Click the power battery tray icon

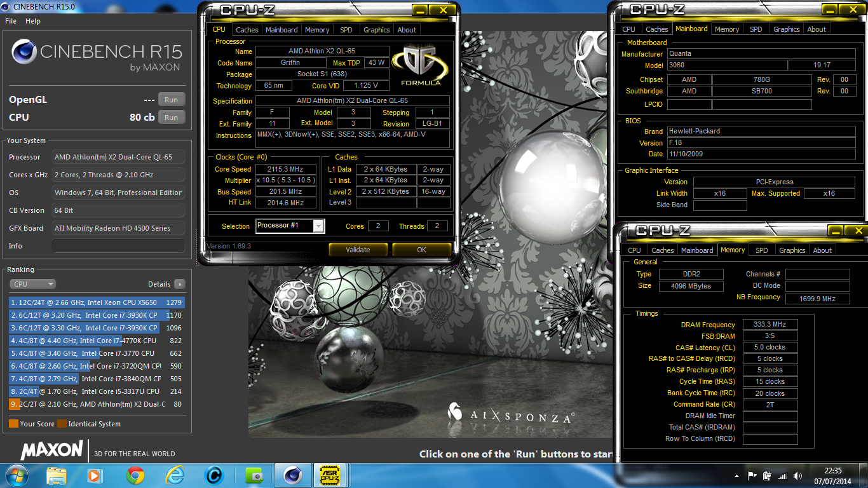pyautogui.click(x=767, y=476)
